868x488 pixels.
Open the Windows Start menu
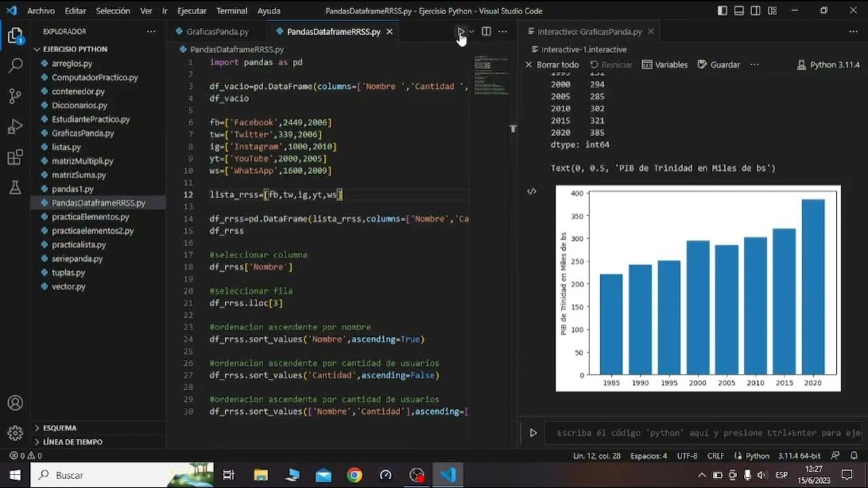click(15, 475)
